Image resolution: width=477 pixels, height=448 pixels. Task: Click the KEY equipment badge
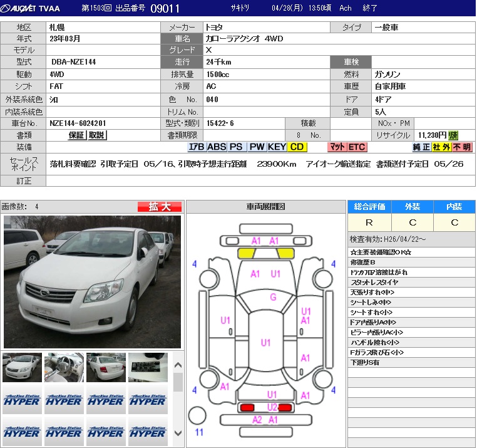(277, 147)
